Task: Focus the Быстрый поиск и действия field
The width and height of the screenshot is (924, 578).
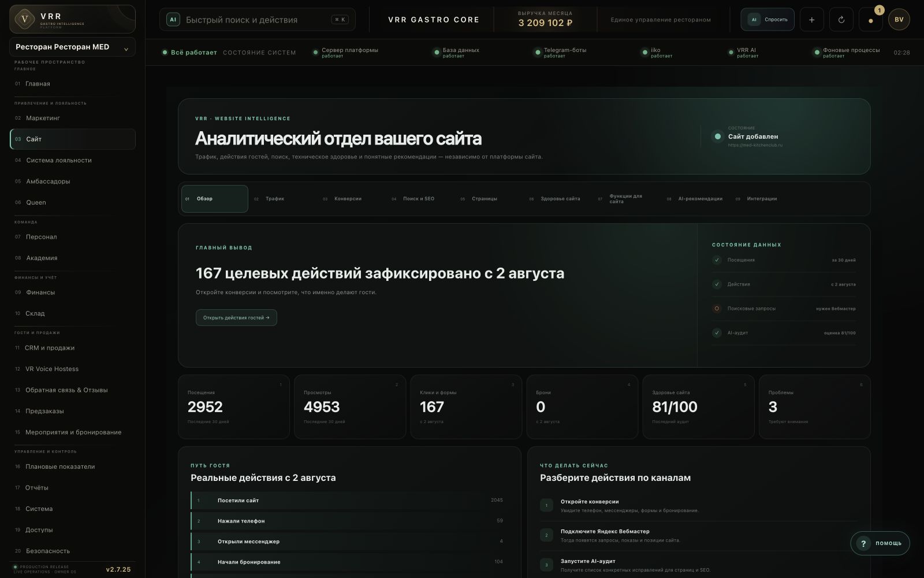Action: pos(258,20)
